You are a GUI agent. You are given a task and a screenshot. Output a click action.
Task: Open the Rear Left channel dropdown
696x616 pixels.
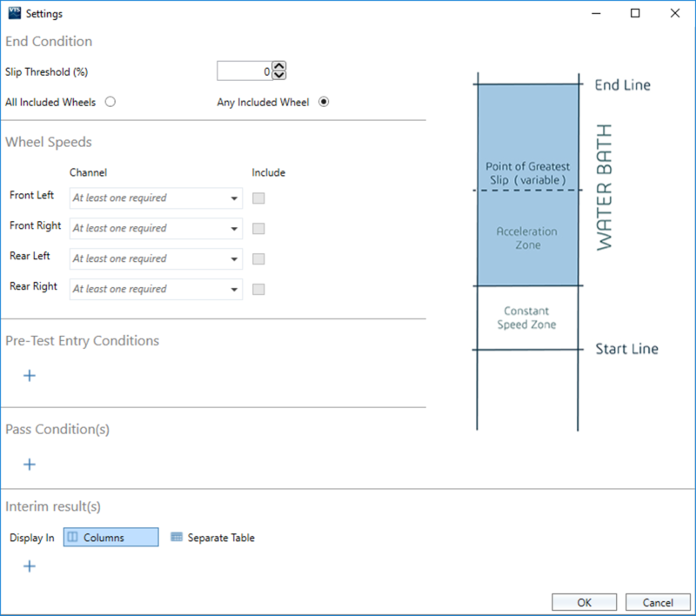point(234,259)
